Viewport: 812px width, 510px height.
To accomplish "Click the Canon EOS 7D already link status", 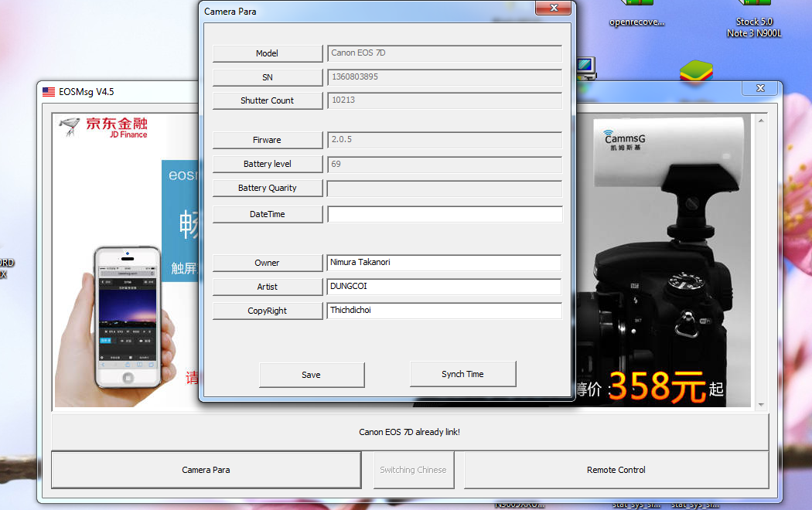I will pyautogui.click(x=410, y=432).
